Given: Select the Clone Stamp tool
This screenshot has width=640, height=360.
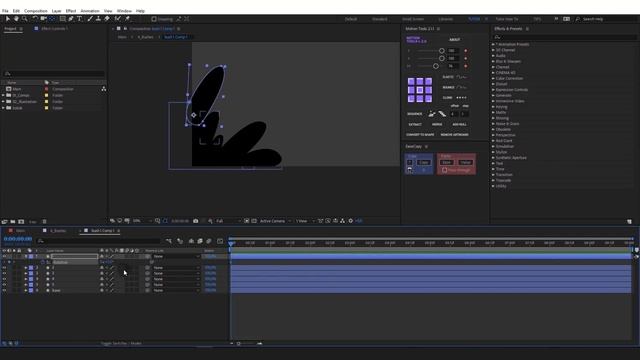Looking at the screenshot, I should [x=98, y=19].
